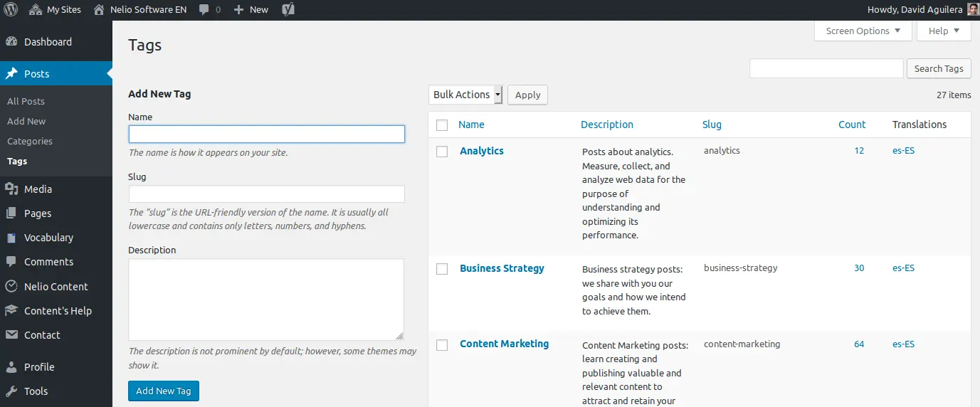This screenshot has height=407, width=980.
Task: Click the David Aguilera avatar thumbnail
Action: click(973, 10)
